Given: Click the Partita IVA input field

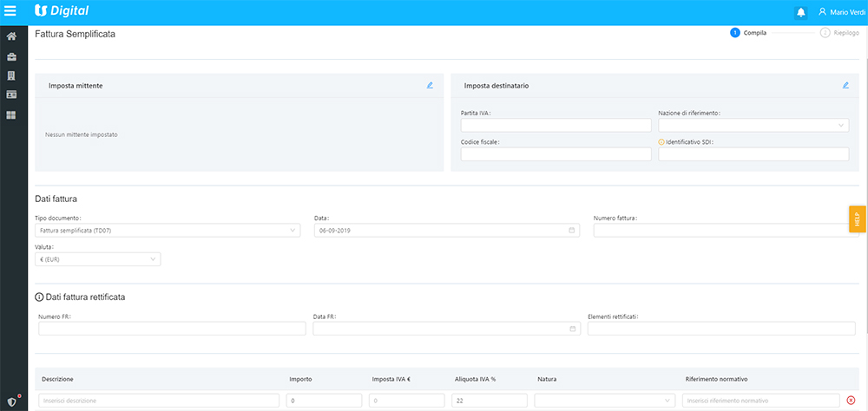Looking at the screenshot, I should [x=556, y=126].
